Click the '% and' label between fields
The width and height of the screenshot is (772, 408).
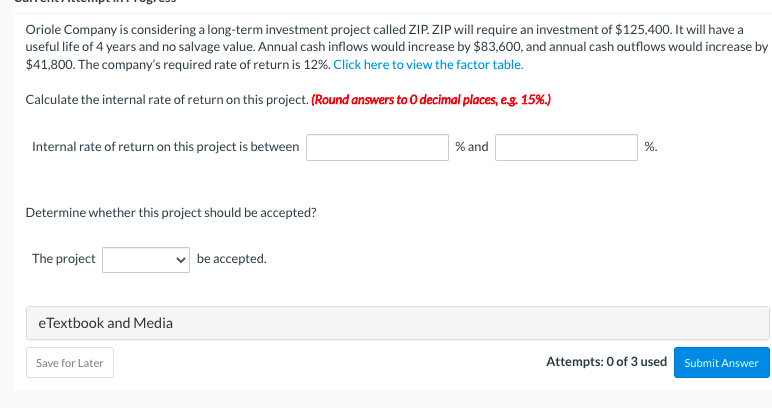(472, 147)
